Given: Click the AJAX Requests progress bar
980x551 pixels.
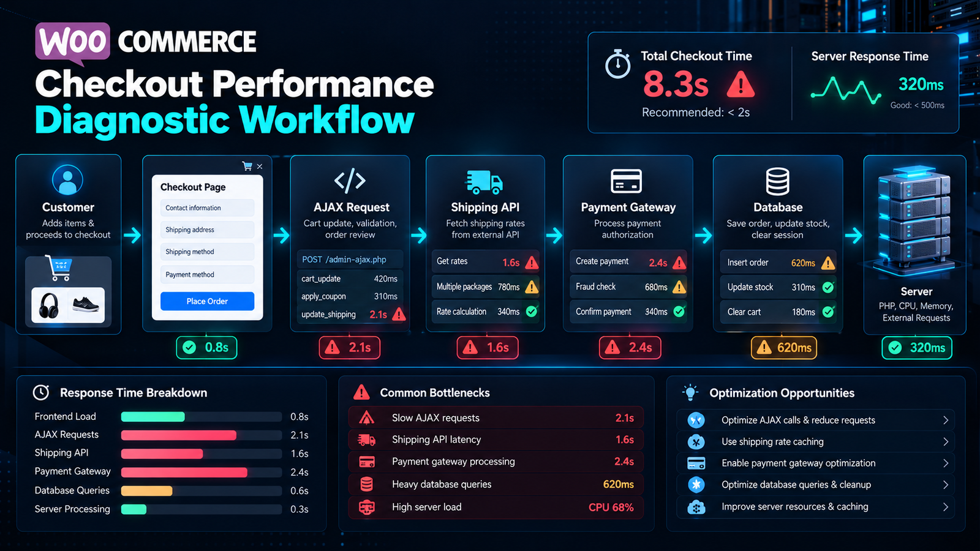Looking at the screenshot, I should click(202, 435).
